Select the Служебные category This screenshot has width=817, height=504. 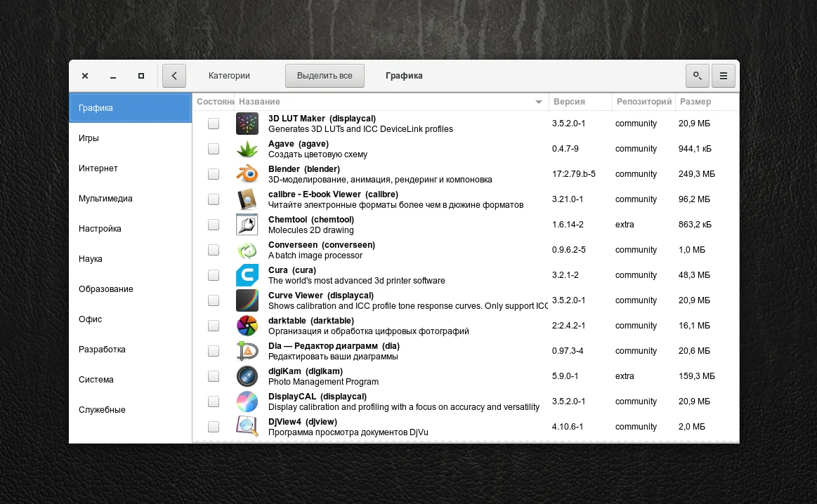coord(130,410)
